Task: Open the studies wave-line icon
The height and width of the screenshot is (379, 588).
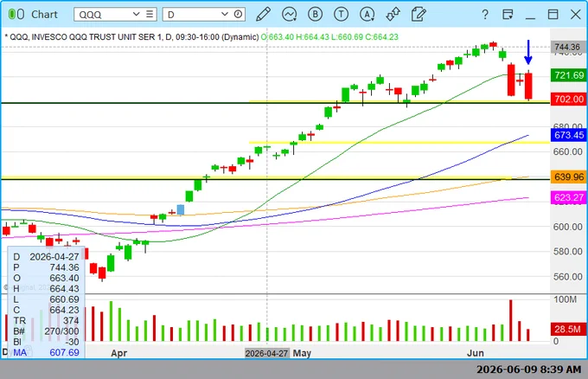Action: point(289,14)
